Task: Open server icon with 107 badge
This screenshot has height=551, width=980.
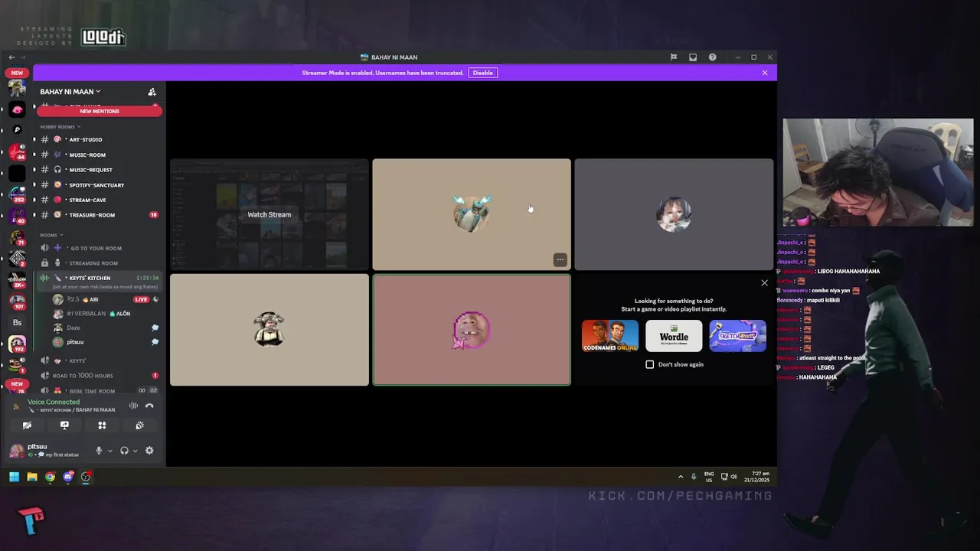Action: click(x=17, y=302)
